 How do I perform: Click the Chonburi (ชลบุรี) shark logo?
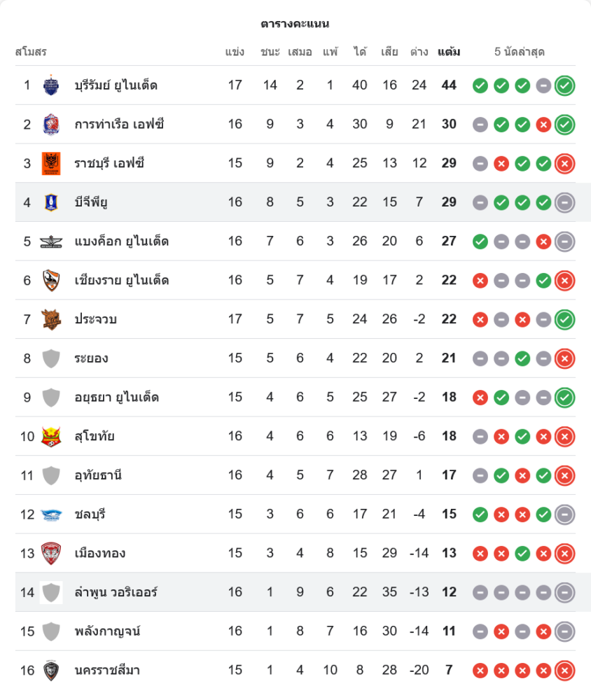(51, 514)
